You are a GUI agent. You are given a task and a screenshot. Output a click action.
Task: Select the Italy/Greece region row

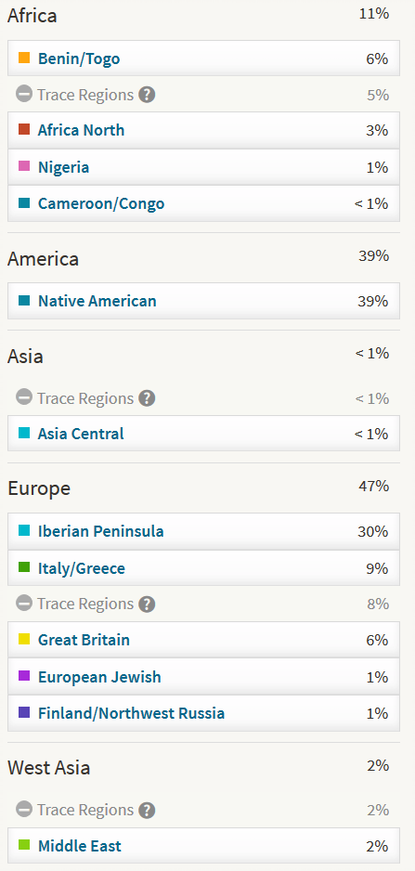pos(203,568)
